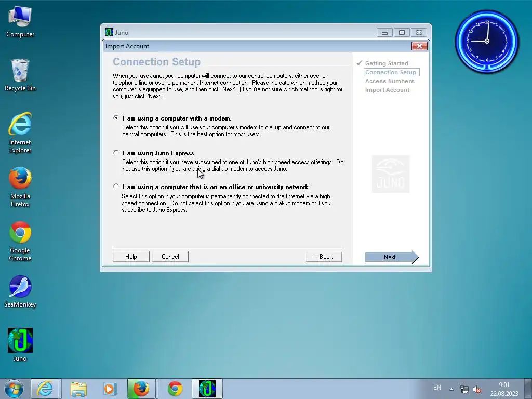Viewport: 532px width, 399px height.
Task: Minimize the Juno window
Action: (384, 33)
